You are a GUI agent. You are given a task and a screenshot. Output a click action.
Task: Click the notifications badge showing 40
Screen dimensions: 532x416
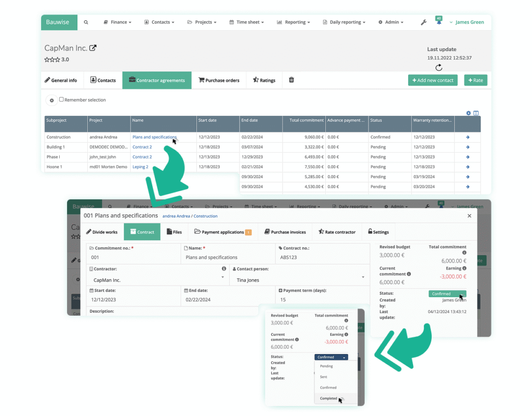(440, 19)
